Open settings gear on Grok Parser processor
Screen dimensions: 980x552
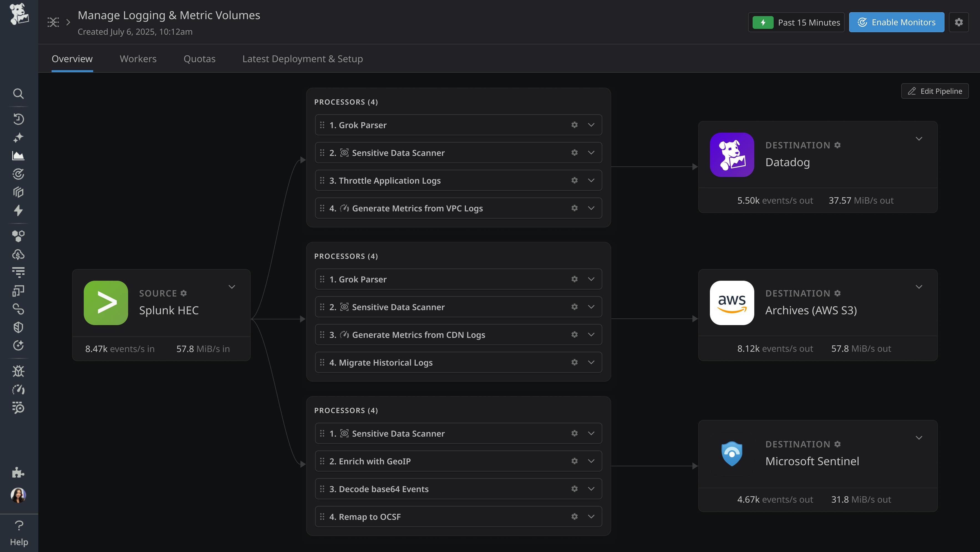pos(575,125)
